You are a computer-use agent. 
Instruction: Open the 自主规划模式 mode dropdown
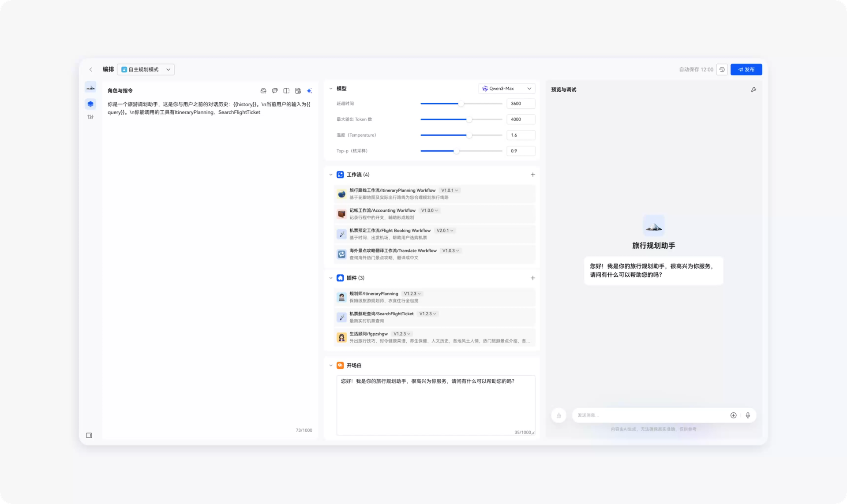pos(146,70)
